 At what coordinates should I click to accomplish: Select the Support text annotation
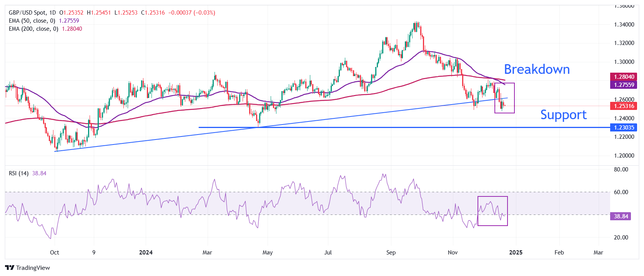563,115
